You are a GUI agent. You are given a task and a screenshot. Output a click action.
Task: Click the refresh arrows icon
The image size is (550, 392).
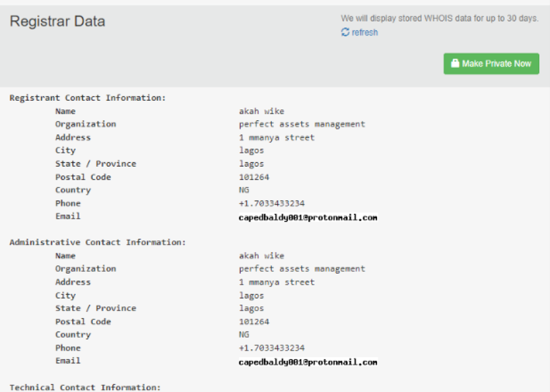coord(345,32)
